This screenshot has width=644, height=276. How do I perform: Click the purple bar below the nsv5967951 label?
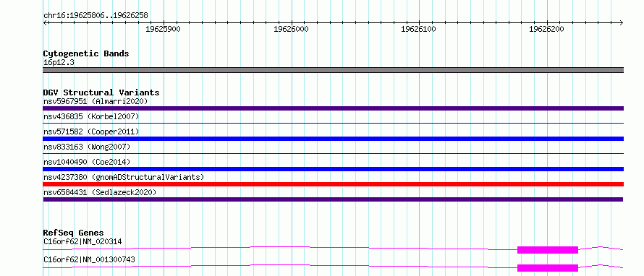click(x=333, y=108)
